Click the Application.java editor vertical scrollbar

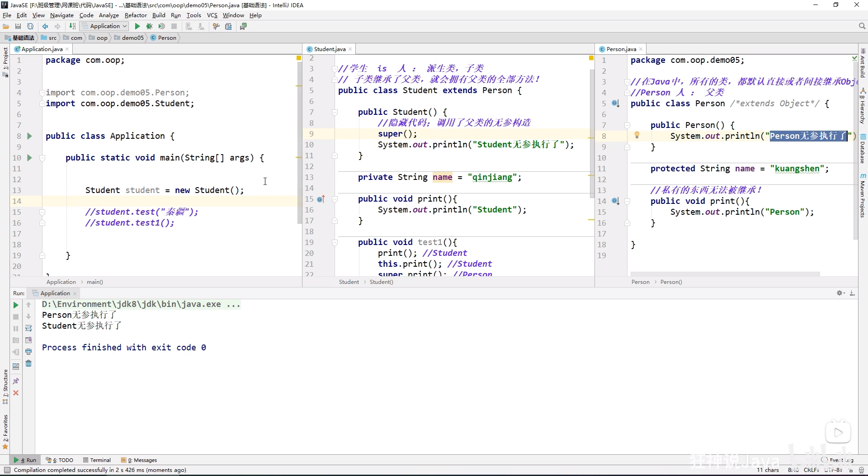(299, 142)
